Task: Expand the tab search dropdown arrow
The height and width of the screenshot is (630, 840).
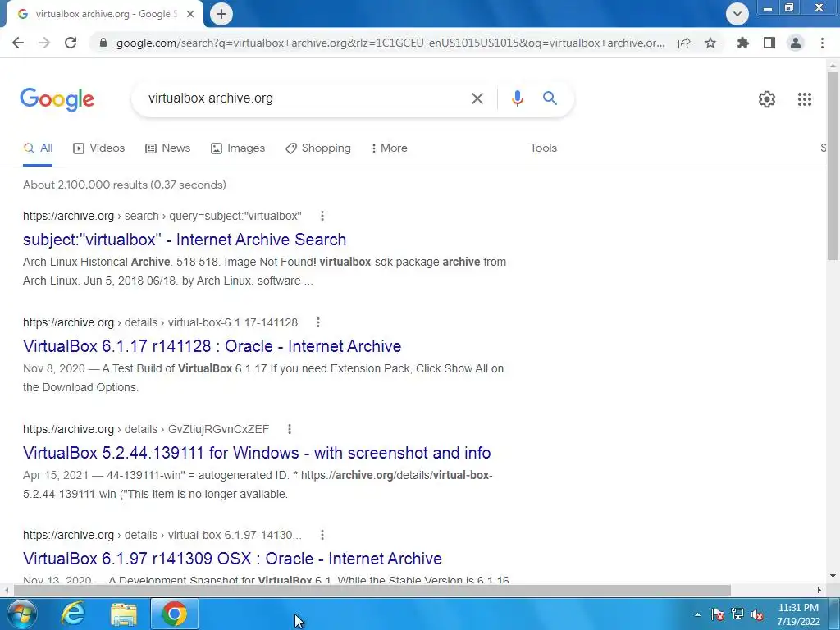Action: 737,14
